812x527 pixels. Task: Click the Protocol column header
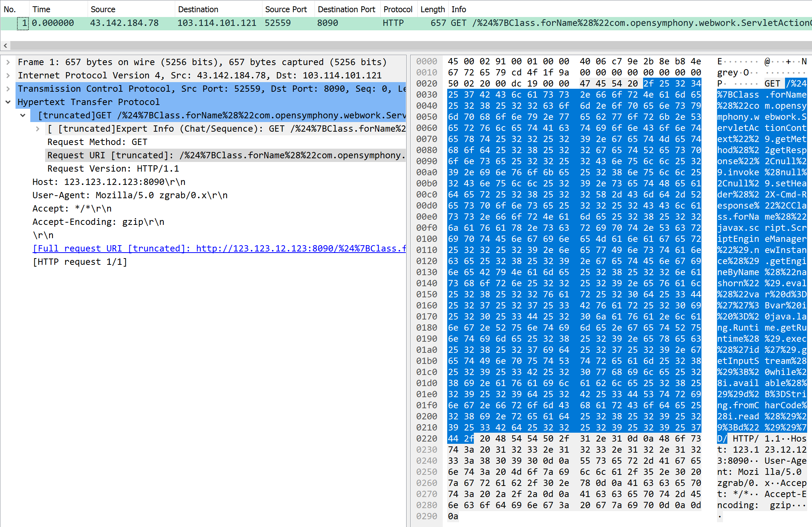[x=397, y=9]
